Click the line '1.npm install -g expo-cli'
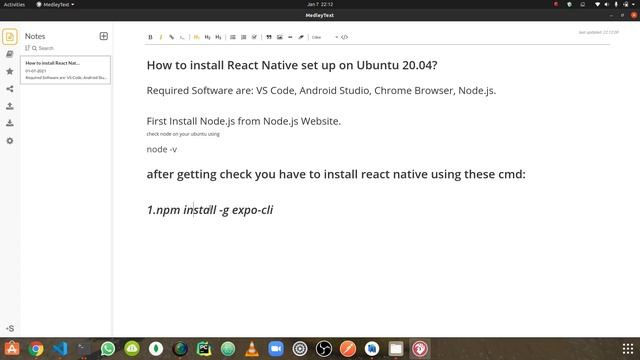The image size is (640, 360). 210,210
